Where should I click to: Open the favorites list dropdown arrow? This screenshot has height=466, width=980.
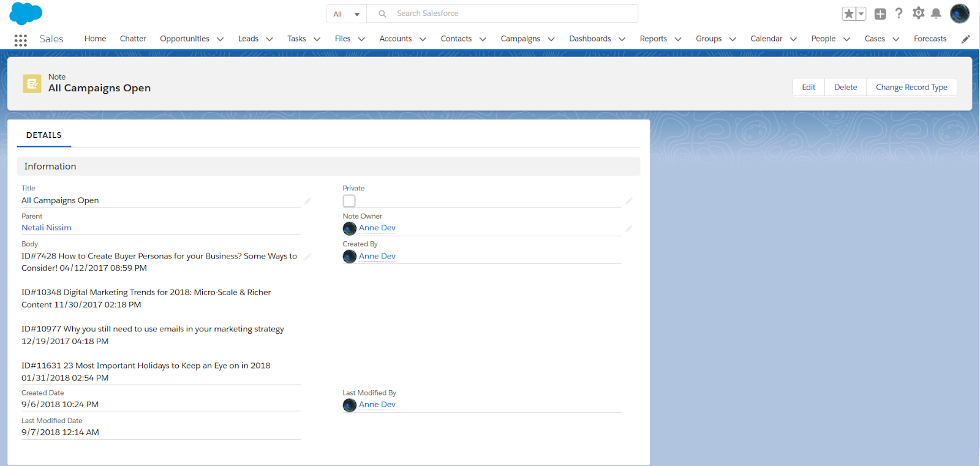tap(861, 13)
